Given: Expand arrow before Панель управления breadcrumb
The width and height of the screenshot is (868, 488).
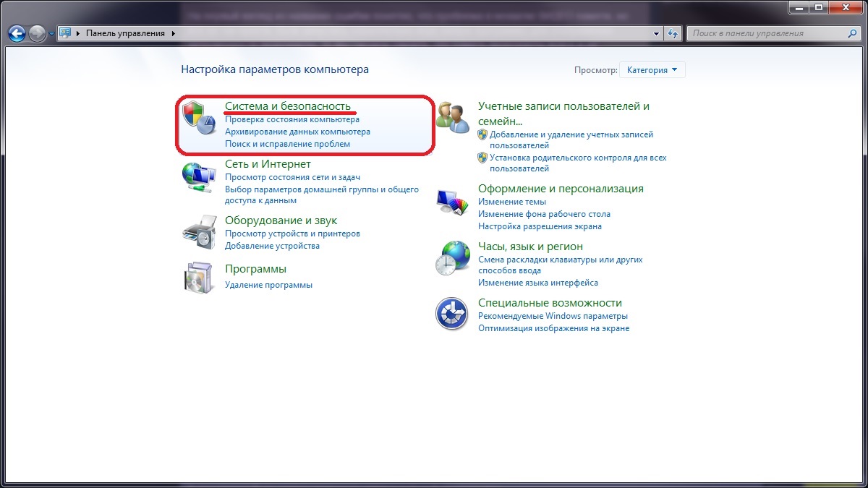Looking at the screenshot, I should pos(79,33).
